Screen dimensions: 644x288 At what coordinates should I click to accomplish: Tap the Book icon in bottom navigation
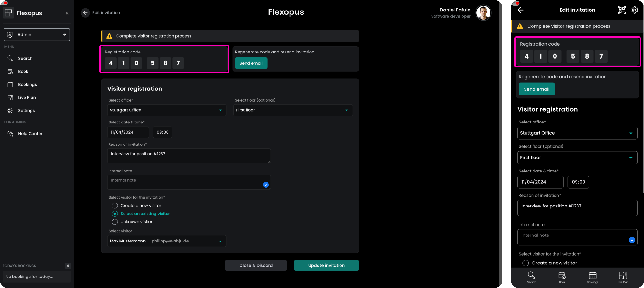pyautogui.click(x=562, y=277)
